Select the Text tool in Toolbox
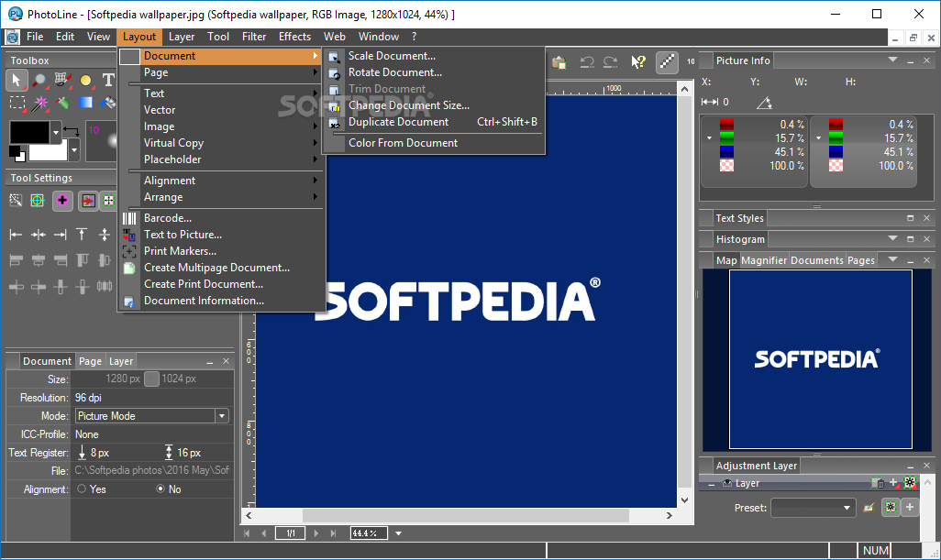Viewport: 941px width, 560px height. click(108, 80)
